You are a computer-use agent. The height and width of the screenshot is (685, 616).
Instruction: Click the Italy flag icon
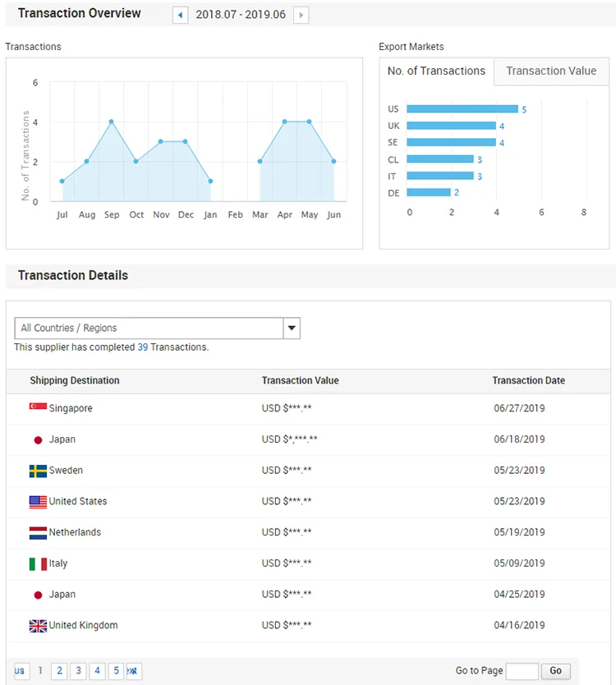(x=38, y=563)
